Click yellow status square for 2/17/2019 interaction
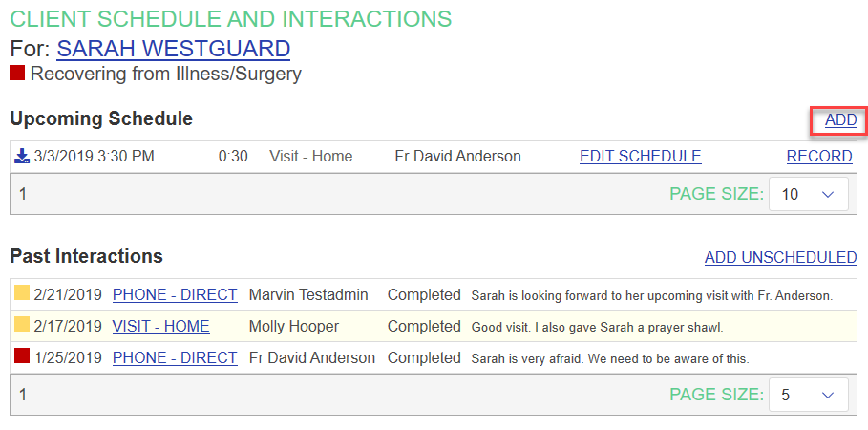868x430 pixels. pyautogui.click(x=21, y=326)
